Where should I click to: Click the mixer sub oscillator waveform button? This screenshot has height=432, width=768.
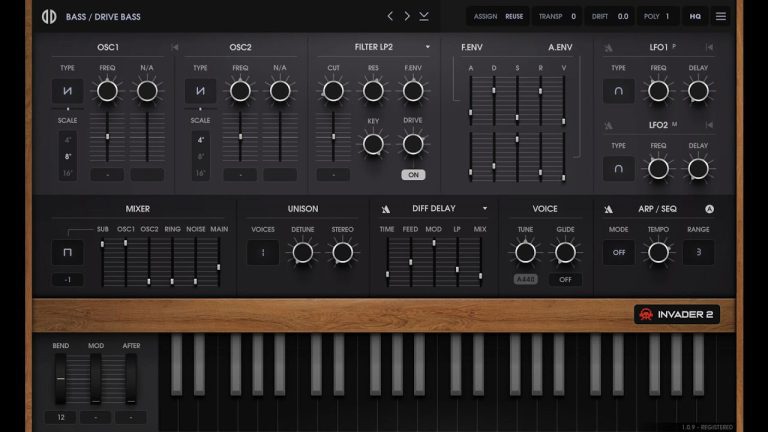point(67,252)
